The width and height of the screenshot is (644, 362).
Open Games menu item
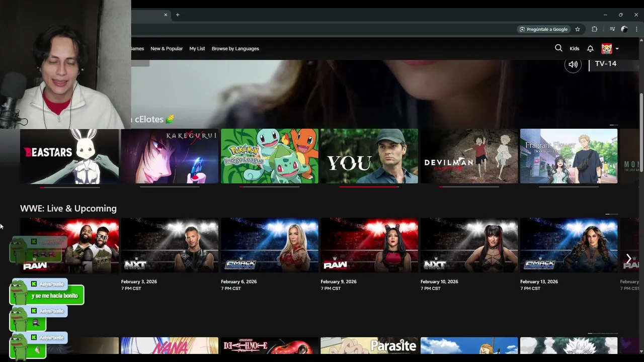coord(137,49)
